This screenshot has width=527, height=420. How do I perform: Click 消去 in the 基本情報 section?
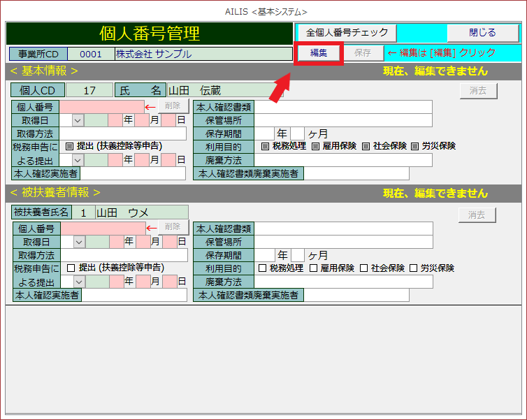[478, 90]
